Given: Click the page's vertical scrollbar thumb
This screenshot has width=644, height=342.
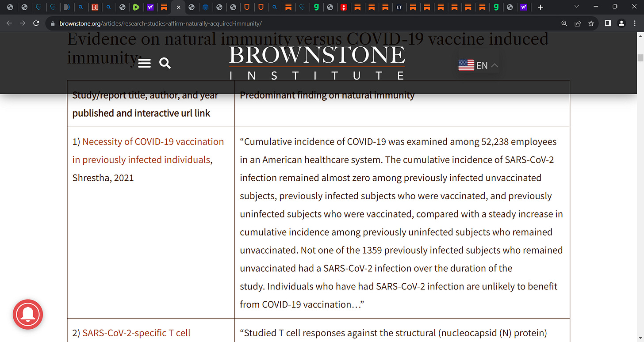Looking at the screenshot, I should coord(640,58).
